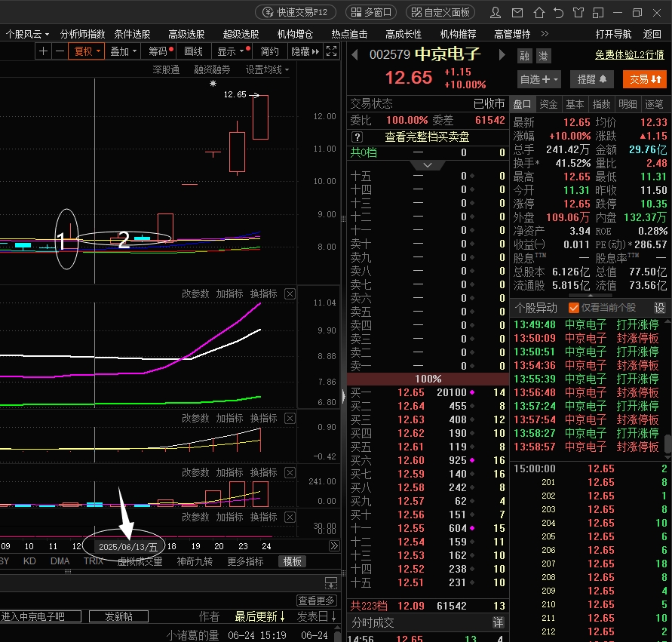
Task: Open 自定义面板 custom panel
Action: coord(440,12)
